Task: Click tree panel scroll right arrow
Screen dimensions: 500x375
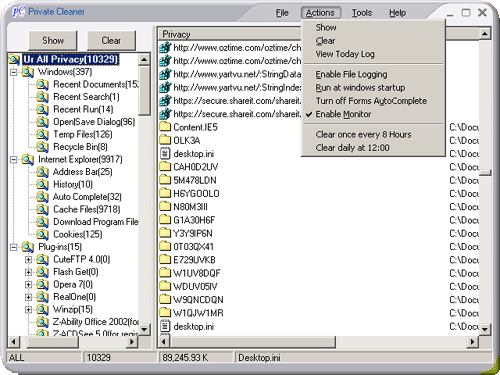Action: [x=132, y=342]
